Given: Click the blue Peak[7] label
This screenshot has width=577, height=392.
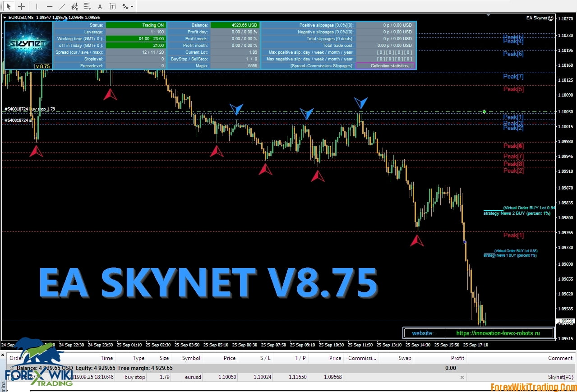Looking at the screenshot, I should [x=513, y=76].
